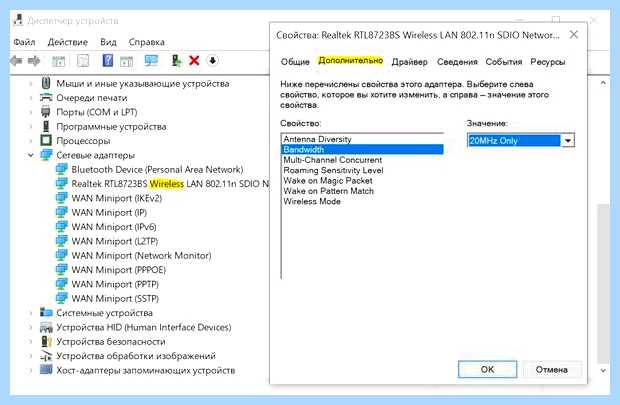Select Antenna Diversity property
The width and height of the screenshot is (620, 405).
362,139
